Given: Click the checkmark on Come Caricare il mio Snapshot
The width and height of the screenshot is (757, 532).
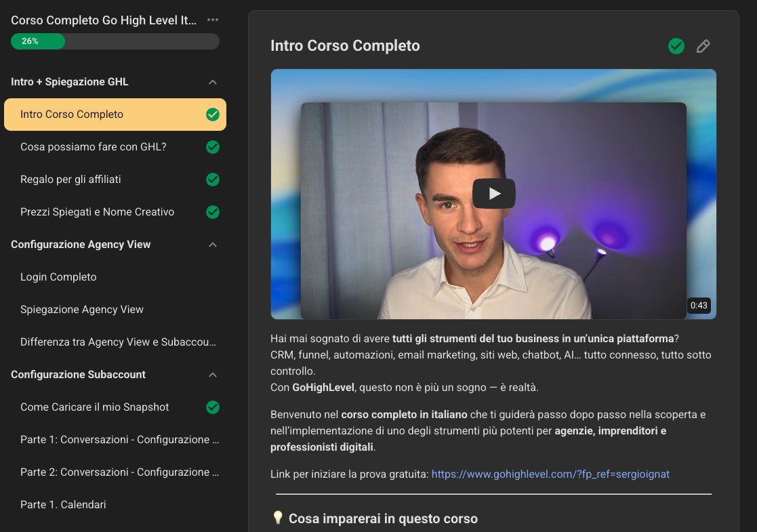Looking at the screenshot, I should click(212, 407).
